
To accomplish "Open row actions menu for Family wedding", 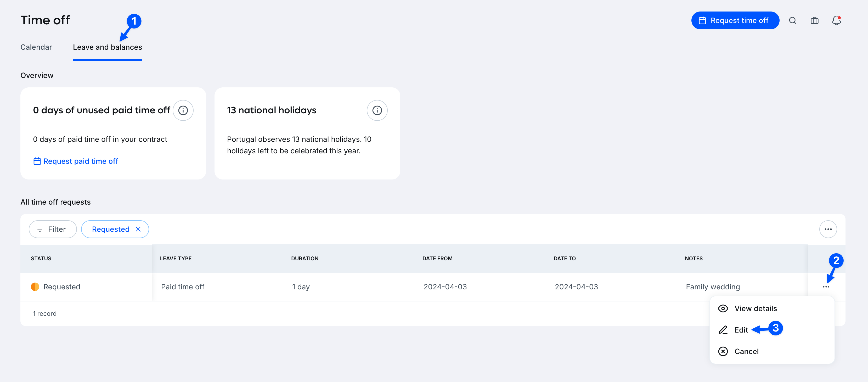I will tap(826, 287).
